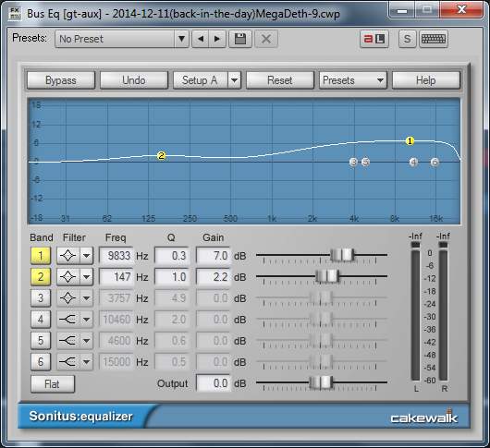Click band 1 frequency field 9833
Viewport: 490px width, 448px height.
click(116, 256)
